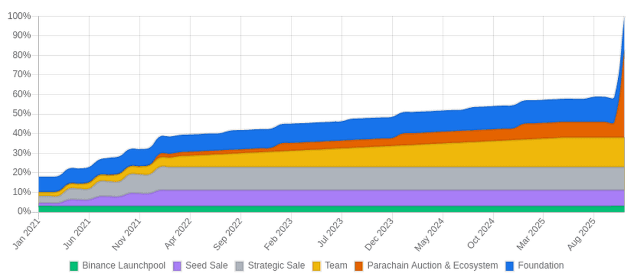This screenshot has height=280, width=644.
Task: Click the orange Parachain Auction legend swatch
Action: [359, 266]
